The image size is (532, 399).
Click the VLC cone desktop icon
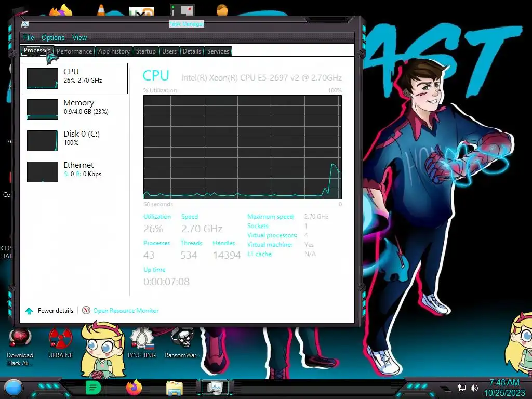click(x=101, y=10)
